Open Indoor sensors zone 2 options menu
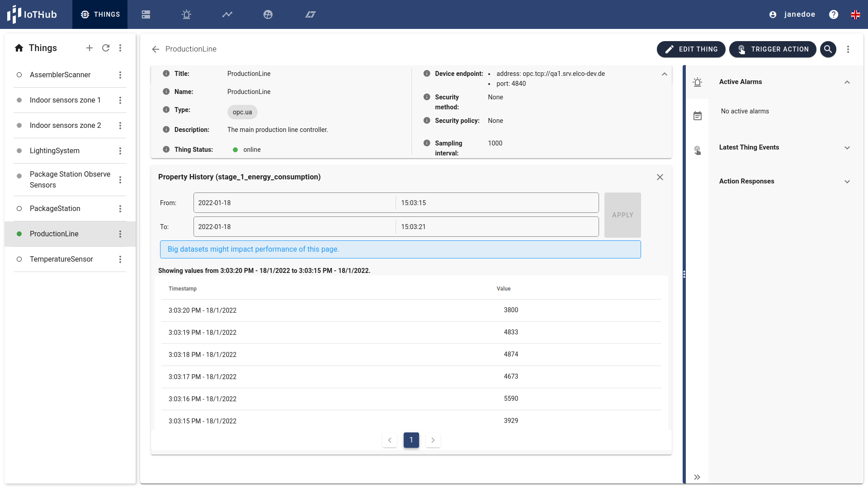Screen dimensions: 868x488 point(120,126)
